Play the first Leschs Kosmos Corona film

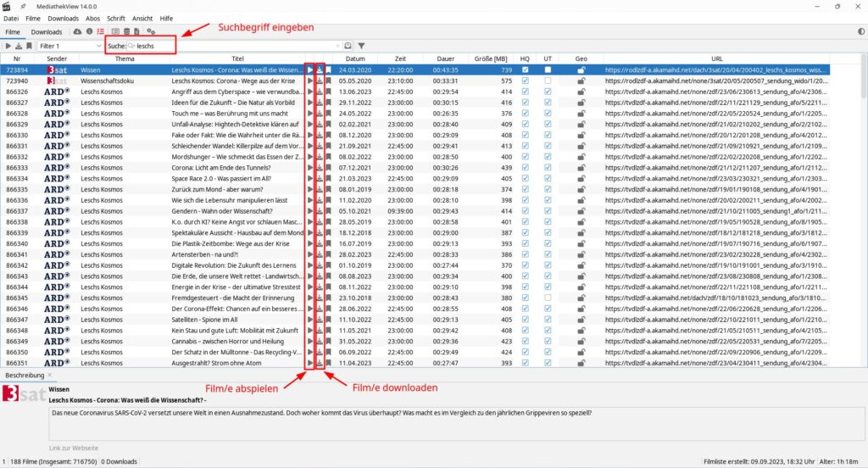click(310, 70)
